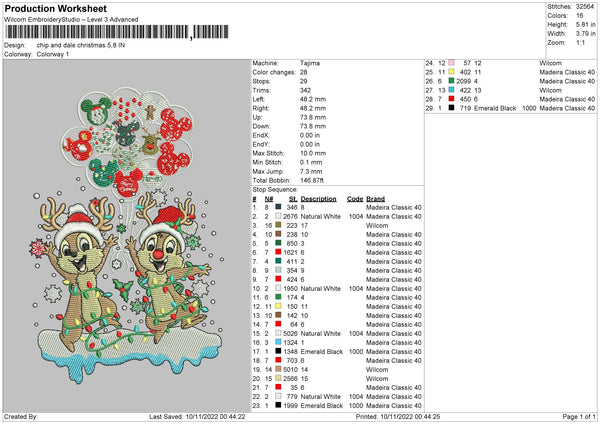This screenshot has height=424, width=600.
Task: Click 'Emerald Black' description in stop row 17
Action: pyautogui.click(x=321, y=351)
